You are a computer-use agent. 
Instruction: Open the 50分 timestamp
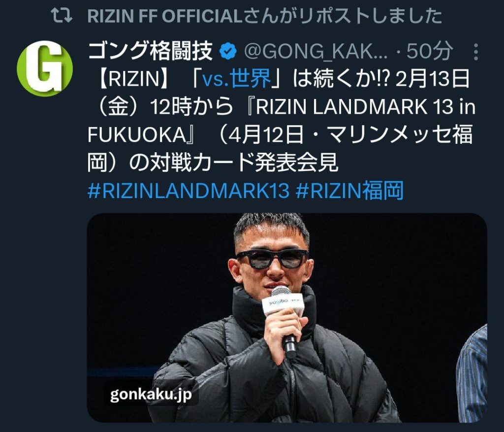[429, 51]
